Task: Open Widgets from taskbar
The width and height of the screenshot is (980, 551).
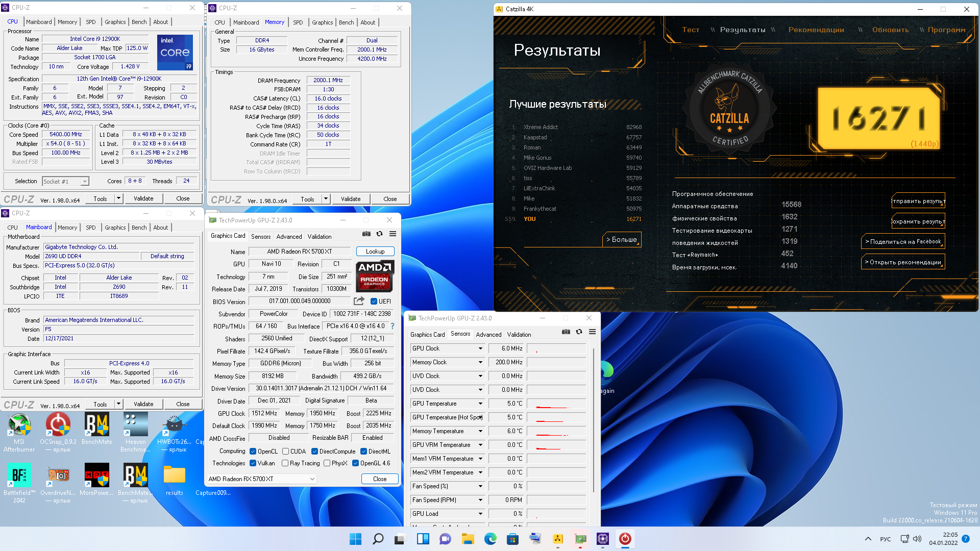Action: click(423, 539)
